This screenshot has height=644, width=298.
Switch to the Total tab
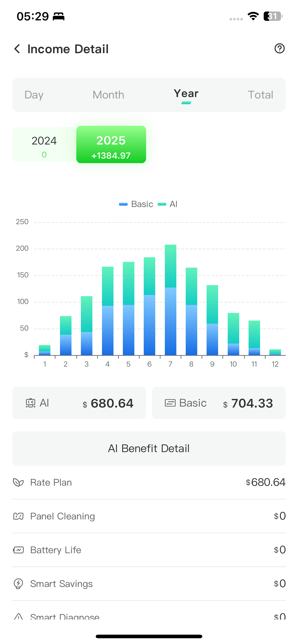tap(260, 95)
